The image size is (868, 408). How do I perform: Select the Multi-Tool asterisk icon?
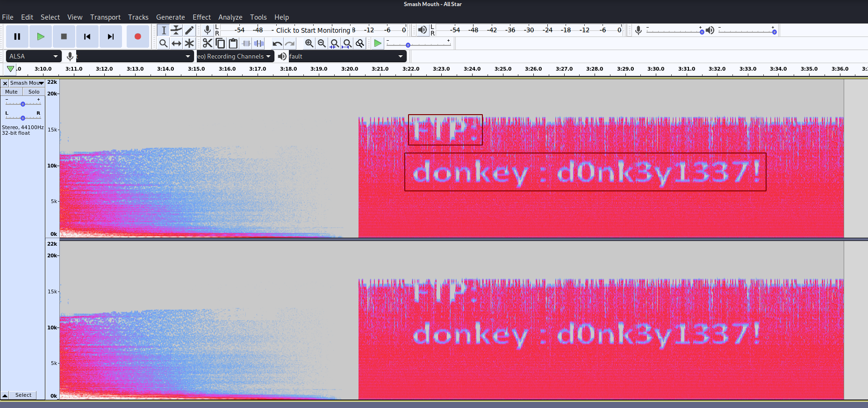point(189,44)
